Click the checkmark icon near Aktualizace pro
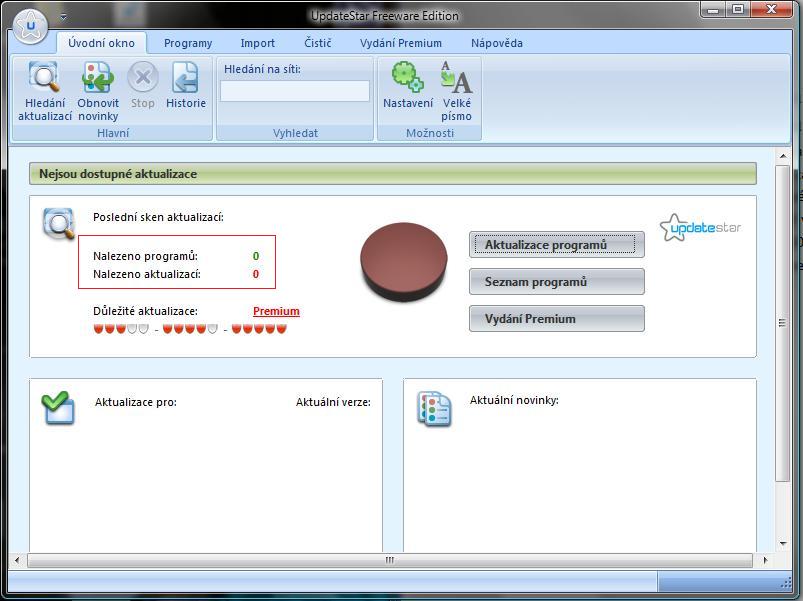Viewport: 803px width, 601px height. coord(58,407)
